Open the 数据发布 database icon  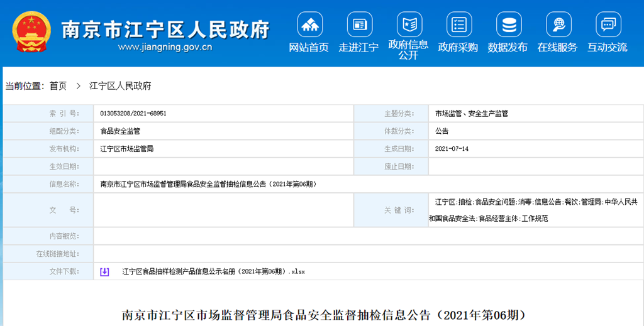pos(508,24)
